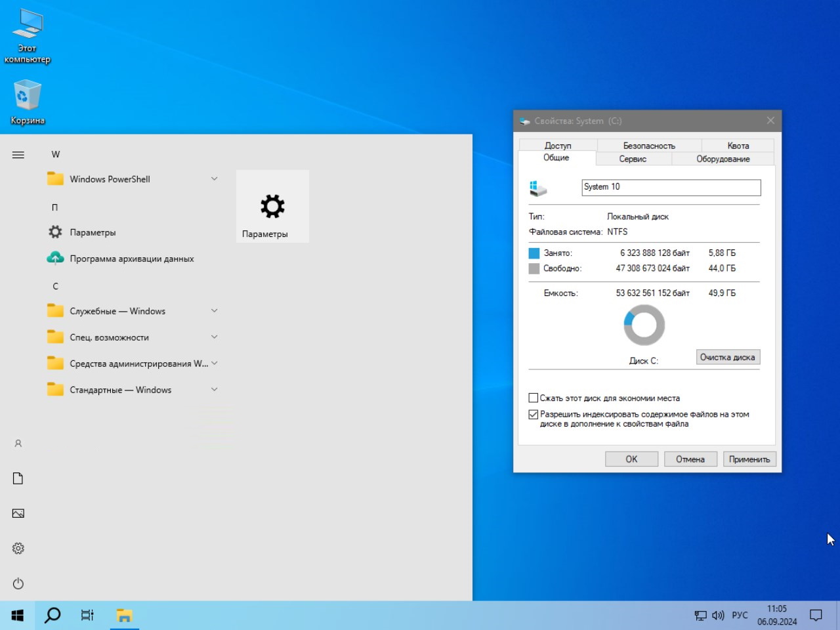This screenshot has width=840, height=630.
Task: Click the Windows PowerShell folder icon
Action: pos(56,178)
